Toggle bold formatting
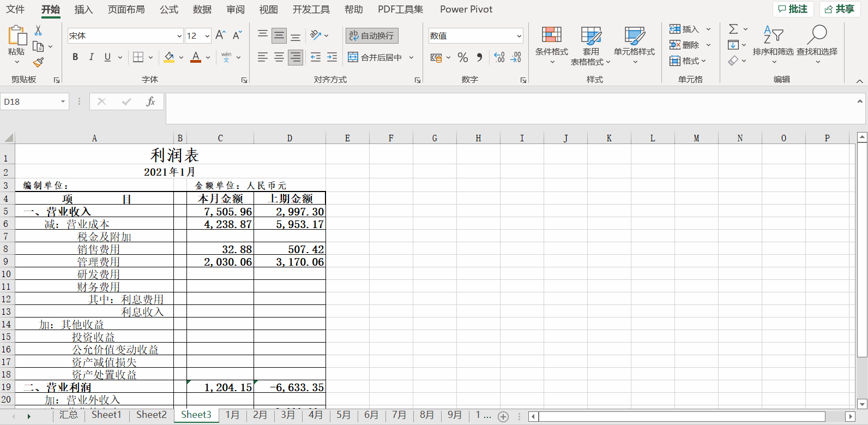Viewport: 868px width, 425px height. [x=75, y=57]
